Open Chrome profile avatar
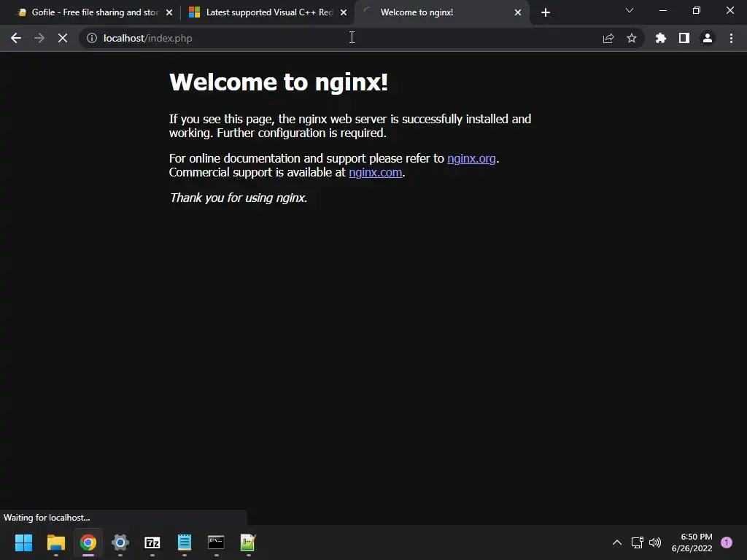The image size is (747, 560). point(708,38)
